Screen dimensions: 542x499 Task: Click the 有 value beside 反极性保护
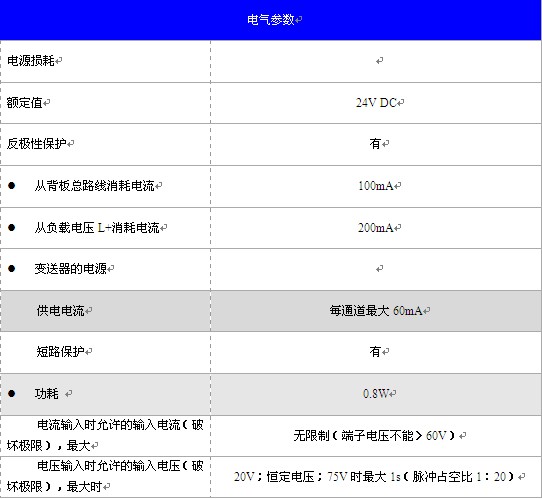375,143
